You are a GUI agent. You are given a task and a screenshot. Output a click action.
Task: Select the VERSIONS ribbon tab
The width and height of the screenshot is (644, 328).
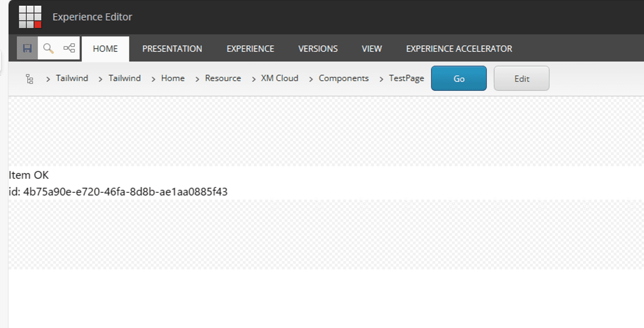pos(318,49)
